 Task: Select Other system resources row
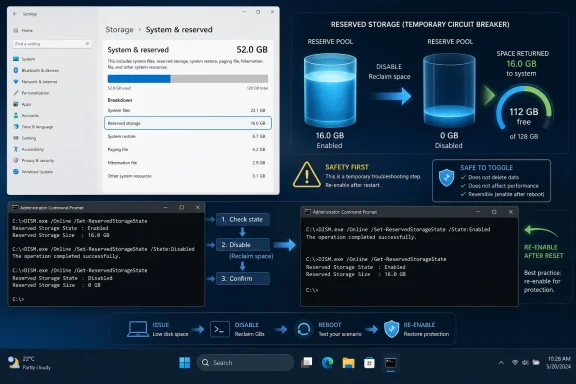pyautogui.click(x=187, y=176)
